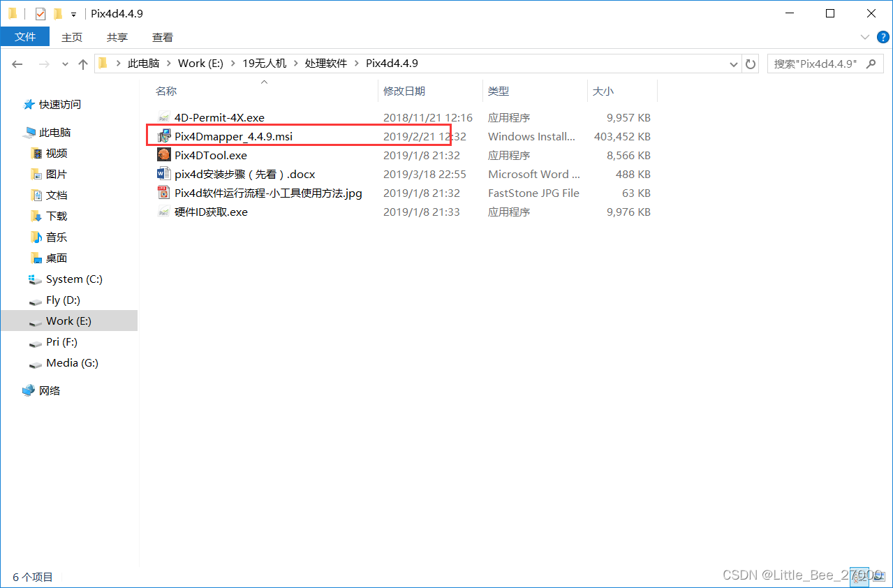Navigate to 处理软件 in breadcrumb
Viewport: 893px width, 588px height.
[325, 64]
